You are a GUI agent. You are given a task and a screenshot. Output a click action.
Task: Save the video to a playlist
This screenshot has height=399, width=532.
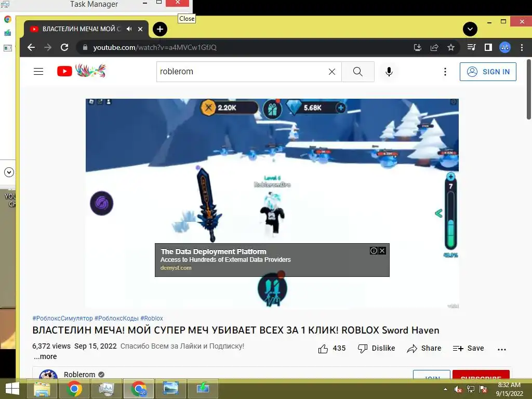[x=468, y=349]
